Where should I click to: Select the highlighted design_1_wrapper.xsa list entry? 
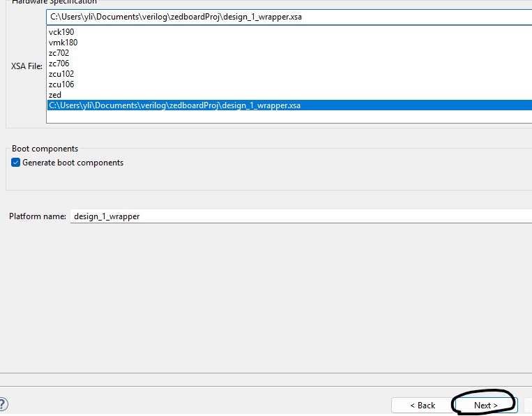click(174, 105)
